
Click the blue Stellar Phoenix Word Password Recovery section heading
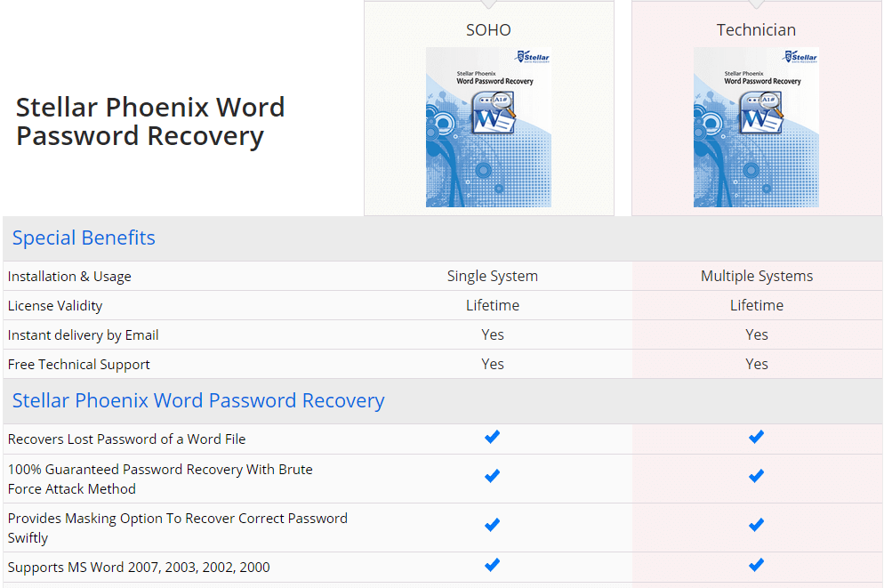click(198, 401)
